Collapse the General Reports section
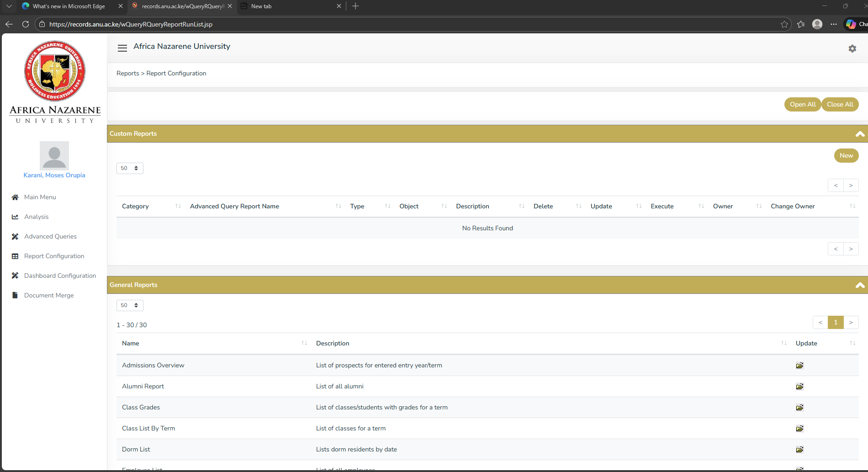Screen dimensions: 868x472 (860, 285)
